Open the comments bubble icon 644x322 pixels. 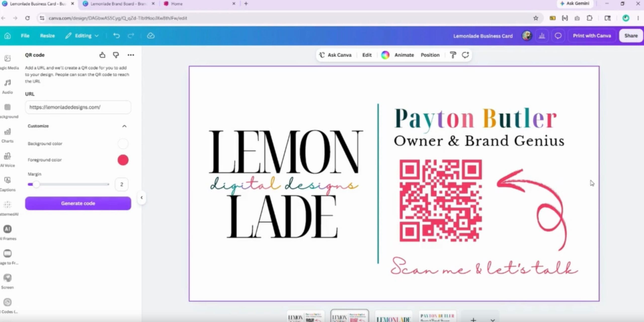pyautogui.click(x=558, y=36)
